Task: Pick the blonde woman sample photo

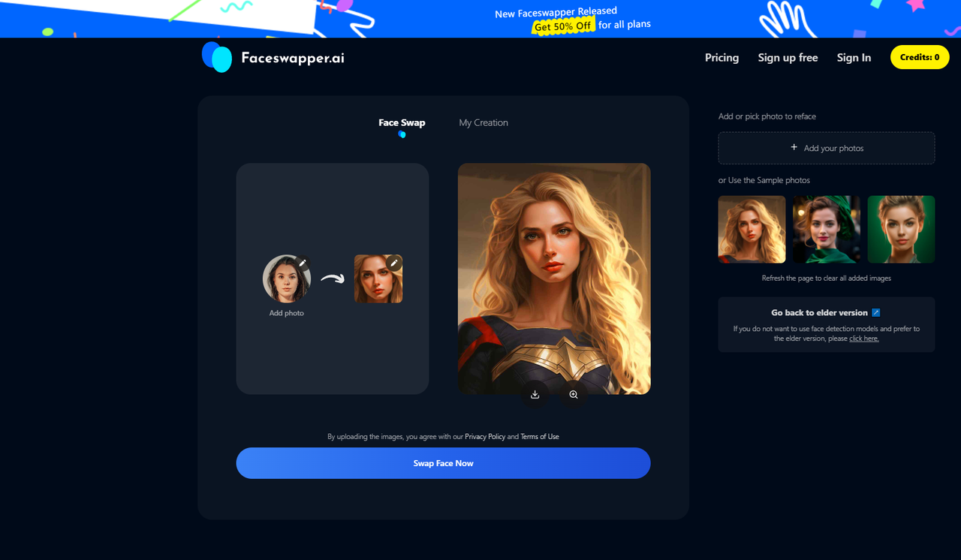Action: (x=752, y=230)
